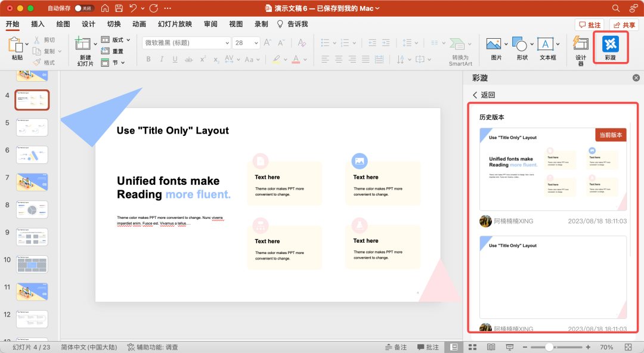Switch to the 切换 transitions tab
The height and width of the screenshot is (353, 644).
click(114, 24)
